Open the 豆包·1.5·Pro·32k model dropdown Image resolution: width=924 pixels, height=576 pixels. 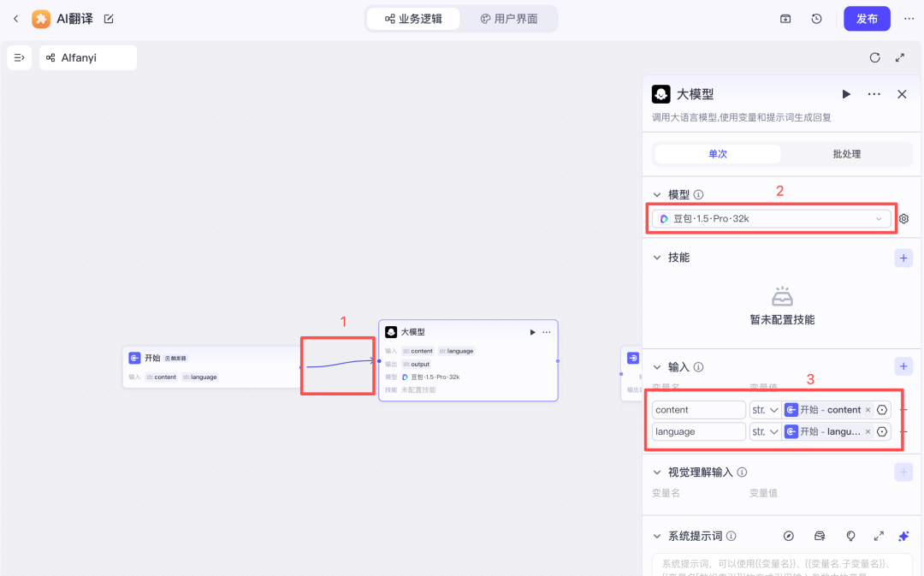point(772,219)
